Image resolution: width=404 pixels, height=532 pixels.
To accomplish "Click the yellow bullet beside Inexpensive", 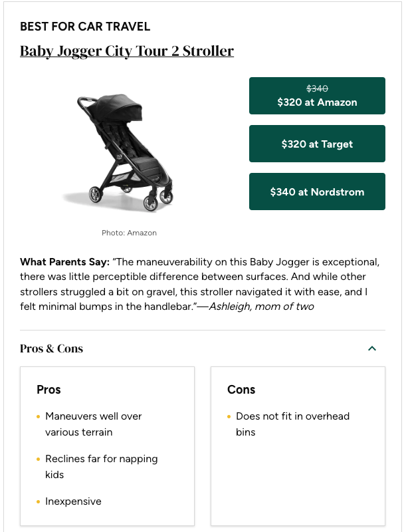I will [38, 501].
